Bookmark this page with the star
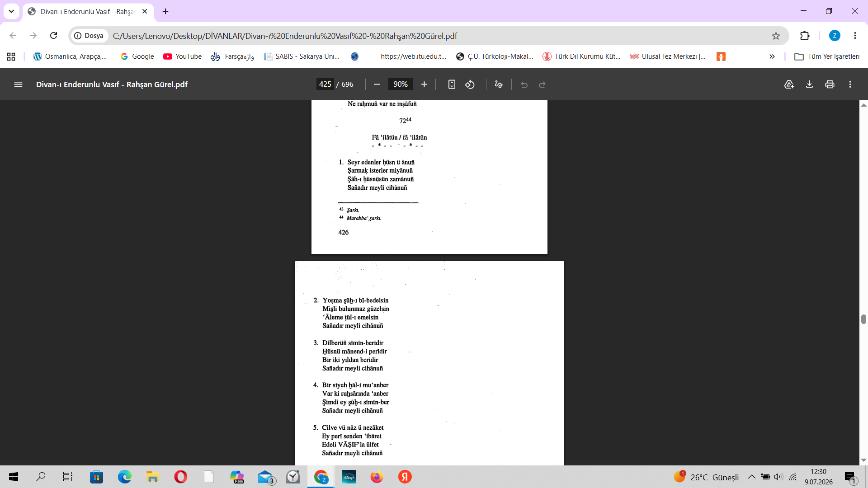868x488 pixels. click(776, 36)
